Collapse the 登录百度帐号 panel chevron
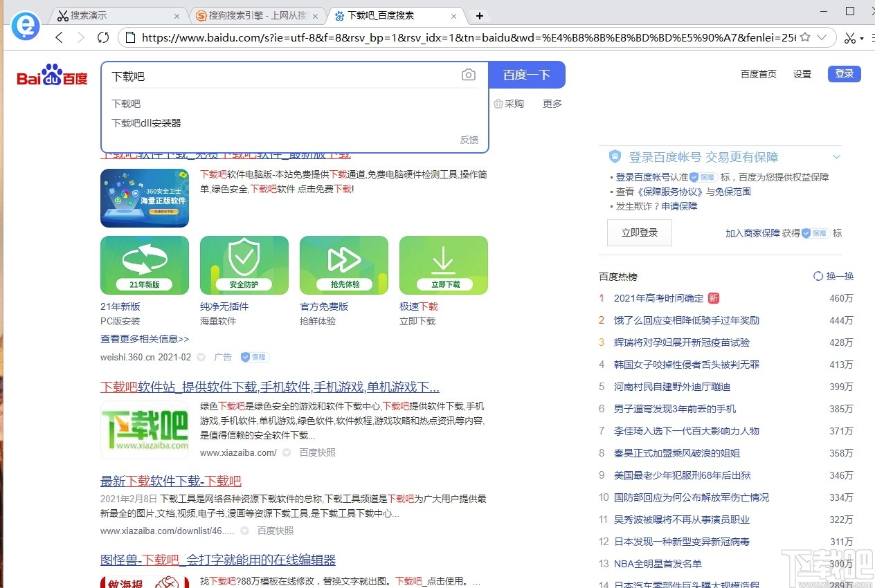The image size is (875, 588). click(838, 157)
